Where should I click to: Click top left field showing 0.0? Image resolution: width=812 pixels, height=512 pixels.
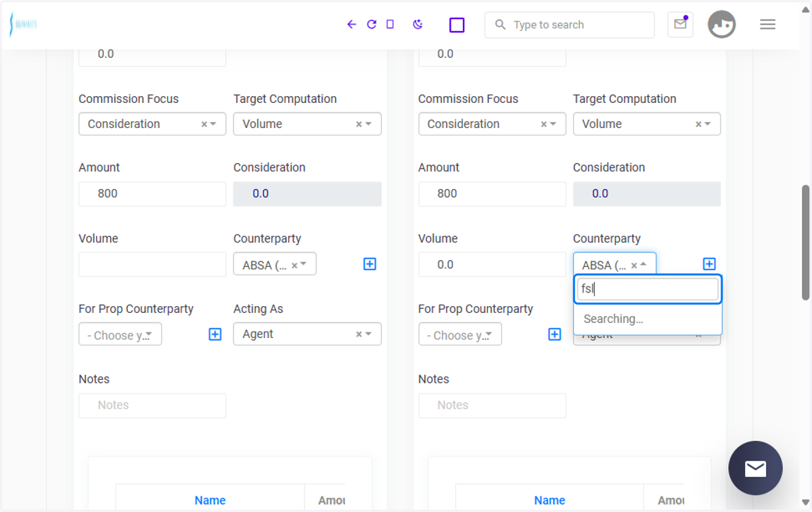coord(152,56)
